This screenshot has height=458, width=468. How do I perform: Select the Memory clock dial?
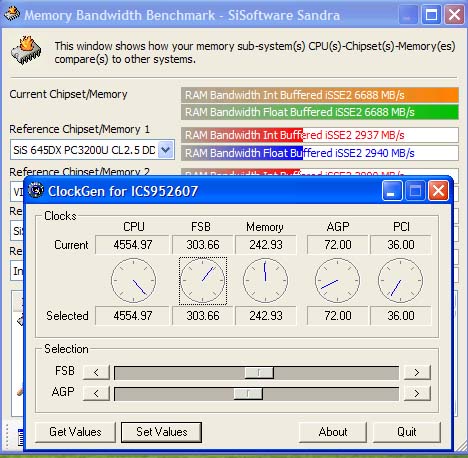[265, 281]
